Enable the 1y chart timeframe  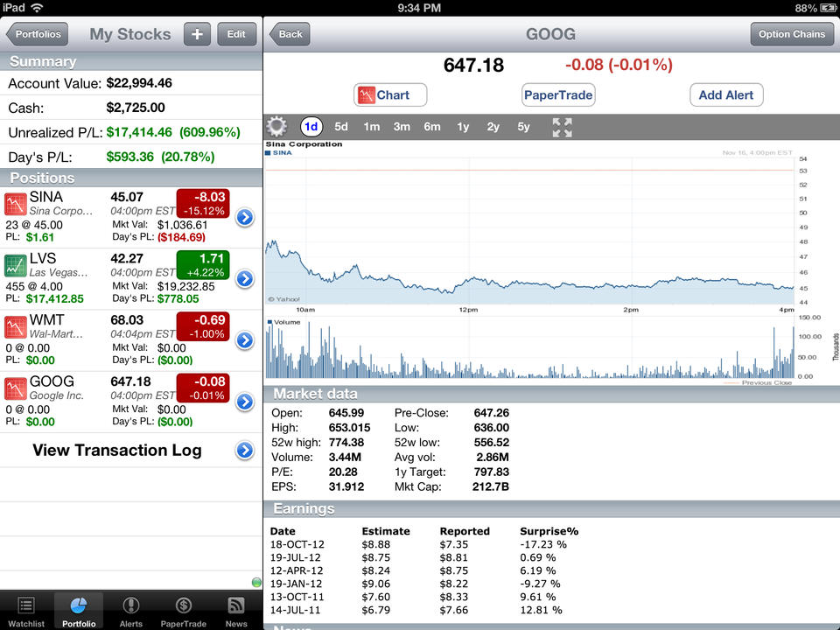[x=463, y=126]
